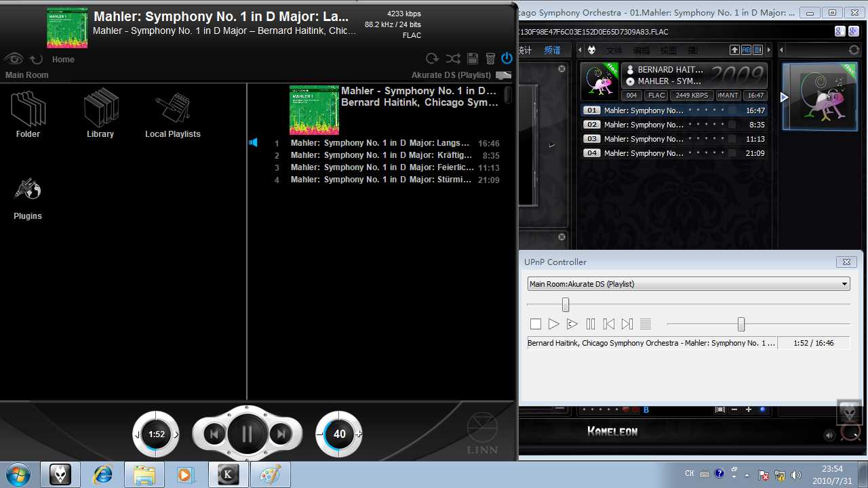868x488 pixels.
Task: Click the UPnP Controller volume slider handle
Action: coord(741,325)
